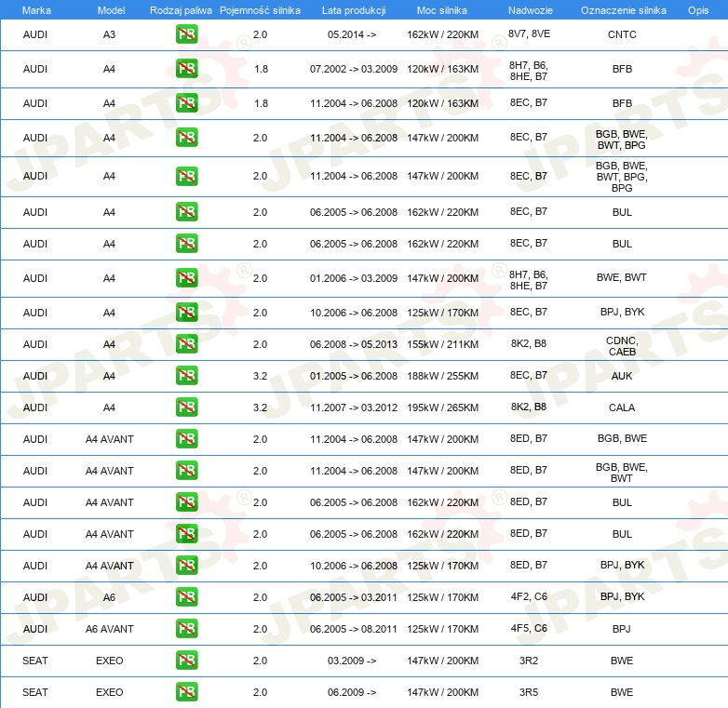
Task: Click production date 03.2009 ->
Action: 352,661
